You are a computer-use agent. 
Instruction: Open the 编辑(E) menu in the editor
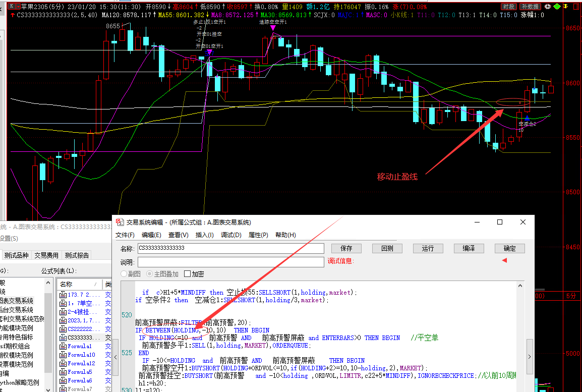coord(151,235)
